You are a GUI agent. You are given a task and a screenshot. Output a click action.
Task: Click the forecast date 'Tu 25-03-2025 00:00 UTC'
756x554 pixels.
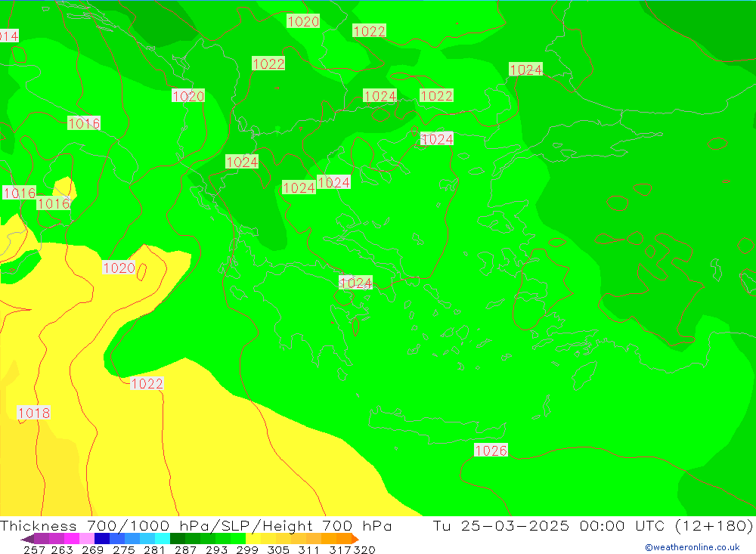pos(550,525)
